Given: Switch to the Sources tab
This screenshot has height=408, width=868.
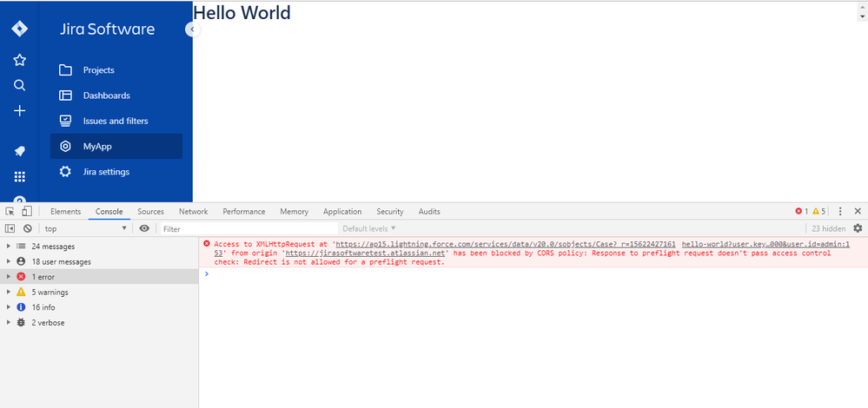Looking at the screenshot, I should pyautogui.click(x=150, y=212).
